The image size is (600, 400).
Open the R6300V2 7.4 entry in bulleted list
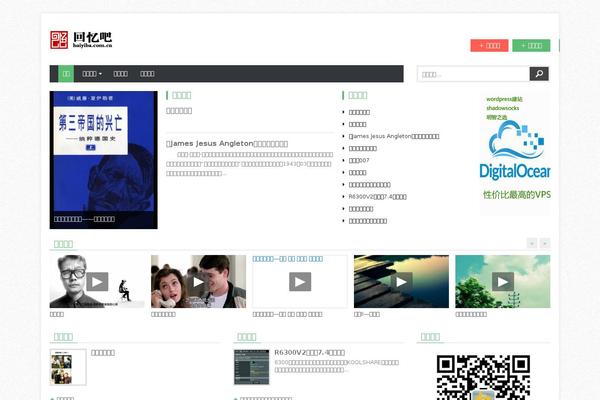[x=377, y=197]
